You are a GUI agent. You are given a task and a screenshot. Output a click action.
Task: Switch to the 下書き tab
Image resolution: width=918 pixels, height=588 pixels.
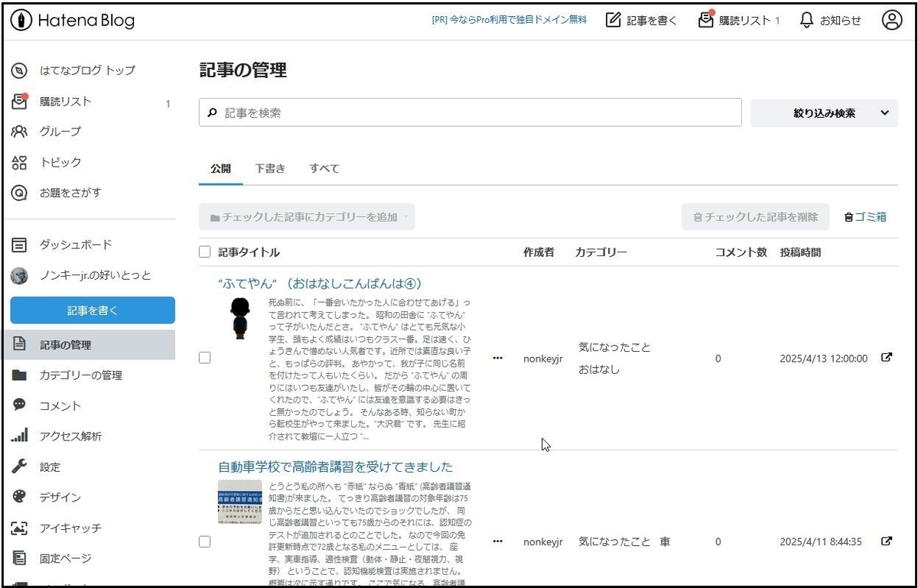[x=270, y=168]
